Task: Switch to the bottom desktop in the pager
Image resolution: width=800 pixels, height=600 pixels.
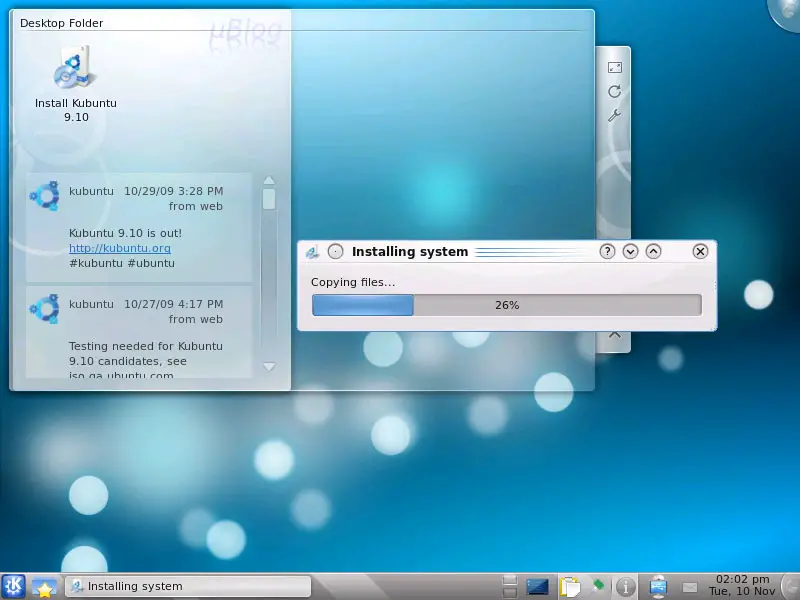Action: (510, 592)
